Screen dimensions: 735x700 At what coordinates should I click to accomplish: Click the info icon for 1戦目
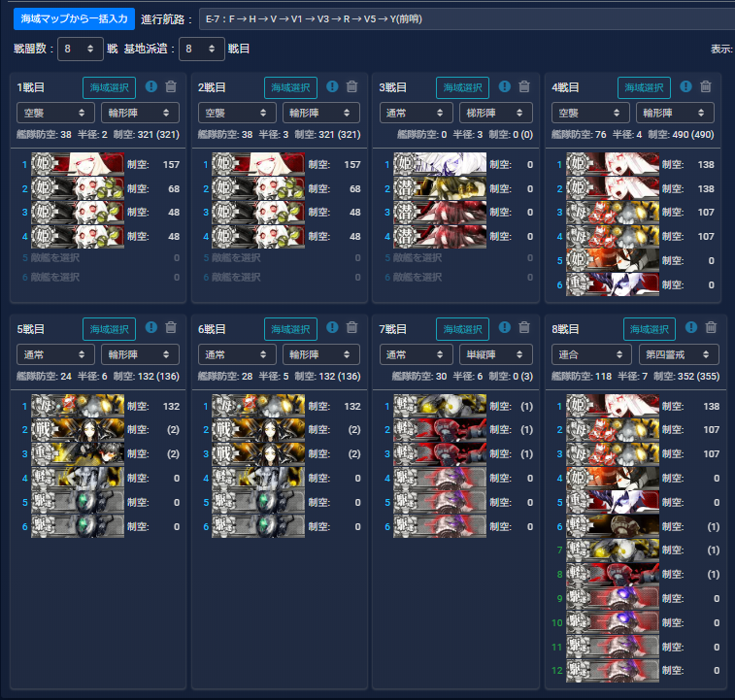150,86
